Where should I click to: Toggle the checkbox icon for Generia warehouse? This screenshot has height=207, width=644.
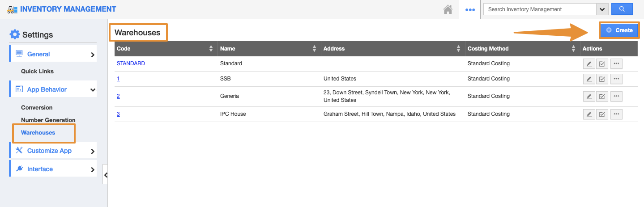pyautogui.click(x=602, y=97)
